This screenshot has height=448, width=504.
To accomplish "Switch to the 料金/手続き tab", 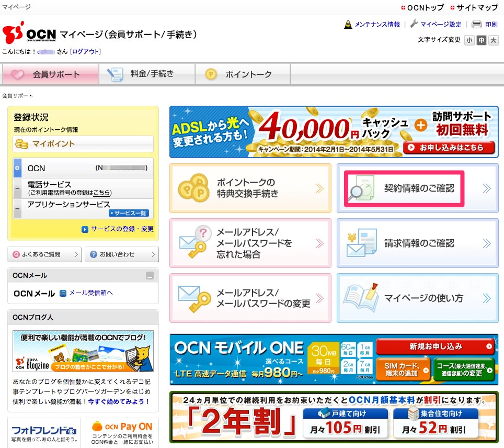I will [x=147, y=74].
